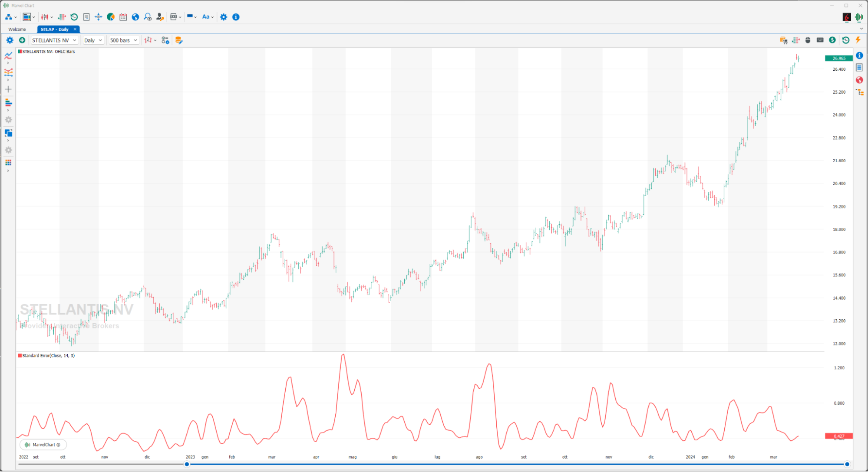This screenshot has height=472, width=868.
Task: Select the STLAP - Daily tab
Action: tap(54, 29)
